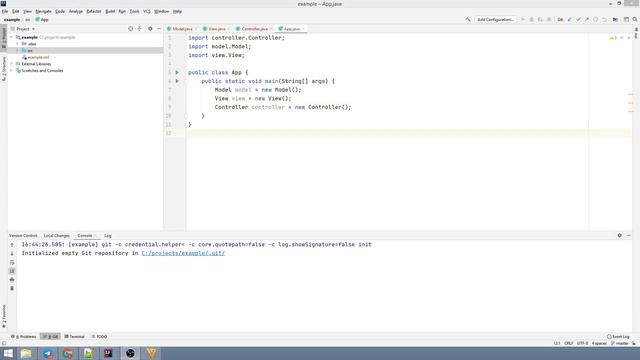Click the Expand/Collapse all icon in Project panel
This screenshot has width=640, height=360.
coord(140,29)
